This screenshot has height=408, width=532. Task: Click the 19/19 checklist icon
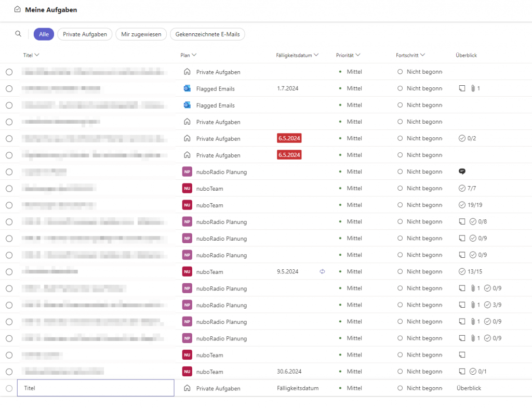462,205
